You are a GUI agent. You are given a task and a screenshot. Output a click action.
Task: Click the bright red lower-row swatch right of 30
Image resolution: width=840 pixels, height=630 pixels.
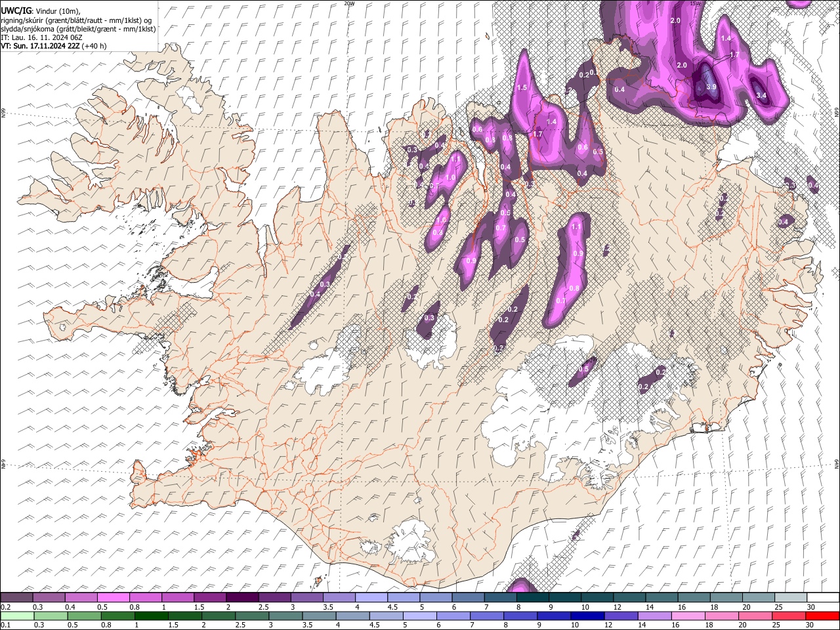822,616
